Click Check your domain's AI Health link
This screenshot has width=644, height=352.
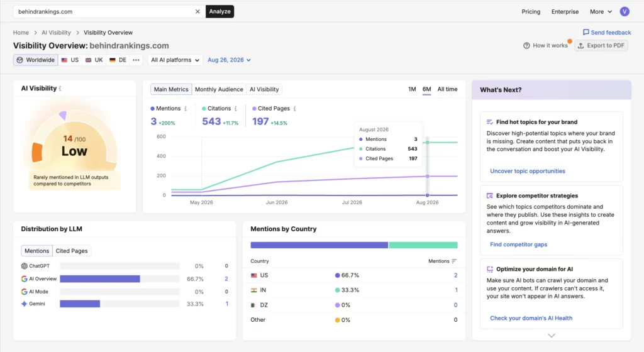pos(531,318)
